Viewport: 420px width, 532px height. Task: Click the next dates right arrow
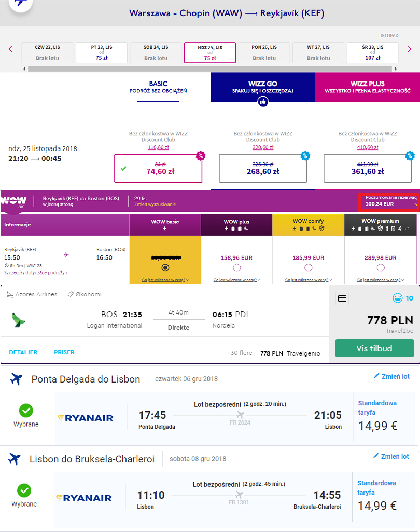[x=409, y=49]
